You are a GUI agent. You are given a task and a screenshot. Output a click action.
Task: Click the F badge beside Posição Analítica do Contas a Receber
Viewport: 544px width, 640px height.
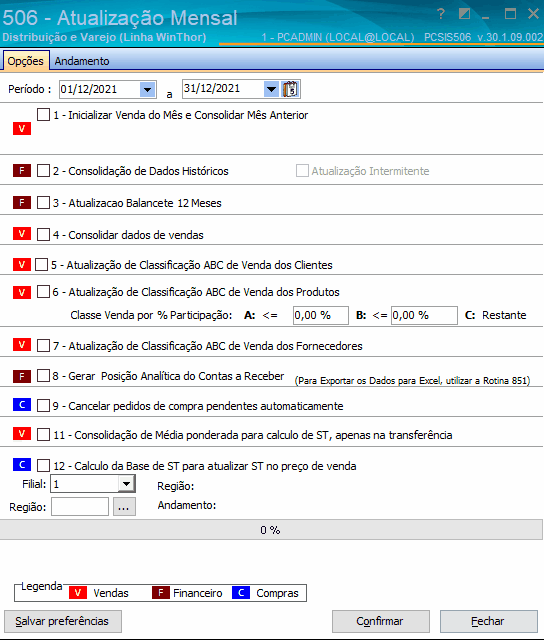(x=22, y=376)
